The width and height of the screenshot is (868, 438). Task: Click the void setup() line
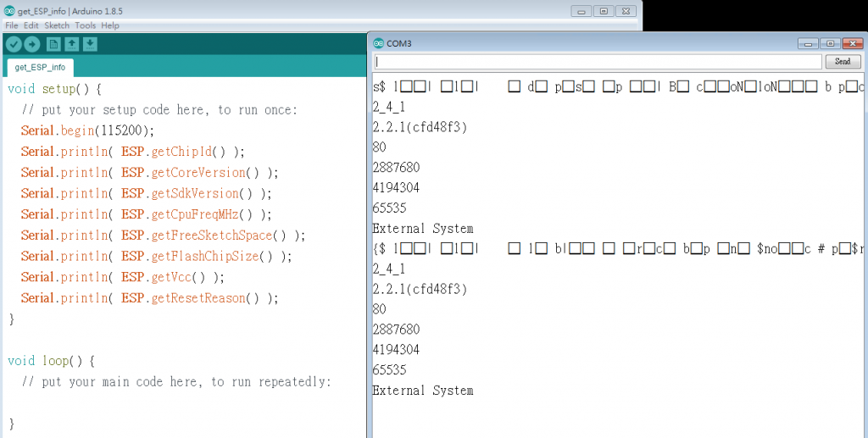click(x=54, y=89)
